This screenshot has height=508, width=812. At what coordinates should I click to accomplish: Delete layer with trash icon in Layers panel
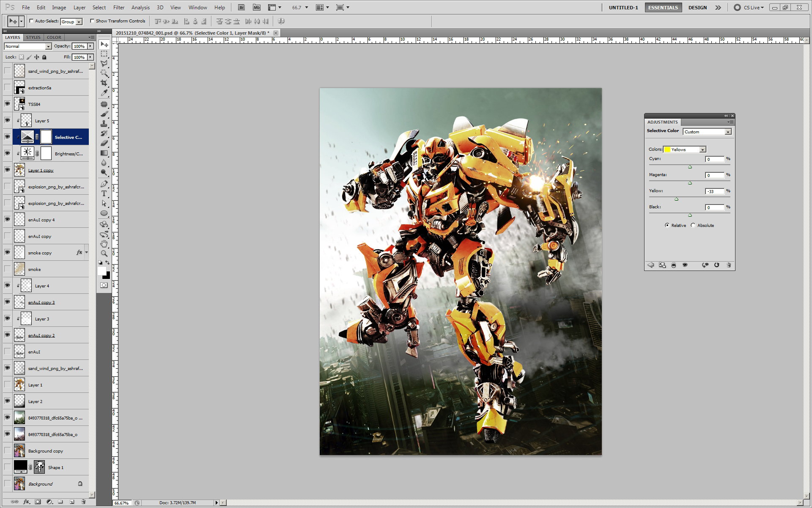(x=83, y=502)
